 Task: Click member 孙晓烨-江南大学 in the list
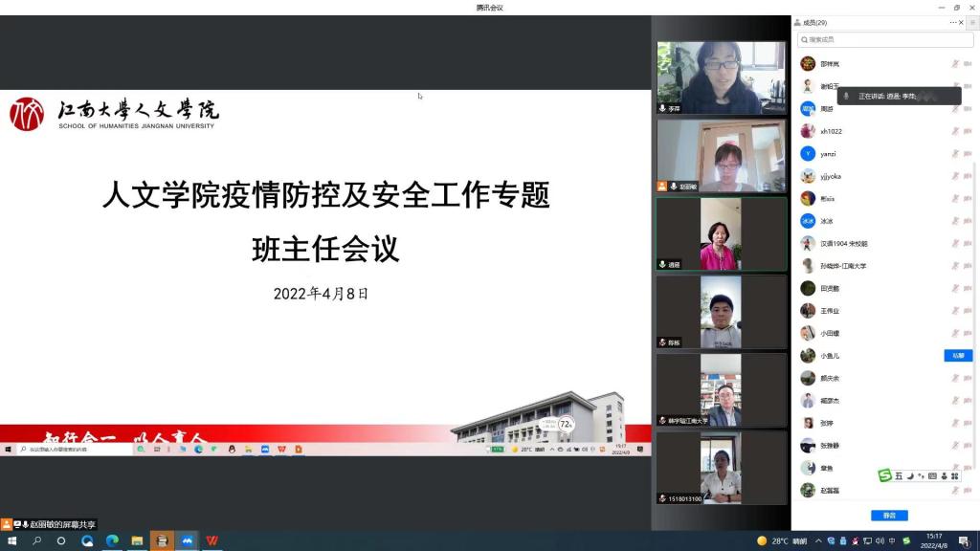tap(842, 266)
